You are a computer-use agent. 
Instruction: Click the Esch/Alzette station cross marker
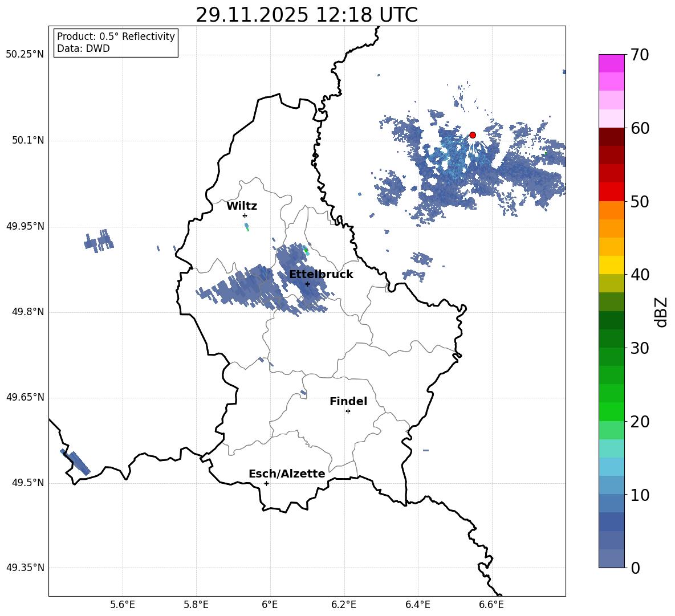click(x=266, y=483)
